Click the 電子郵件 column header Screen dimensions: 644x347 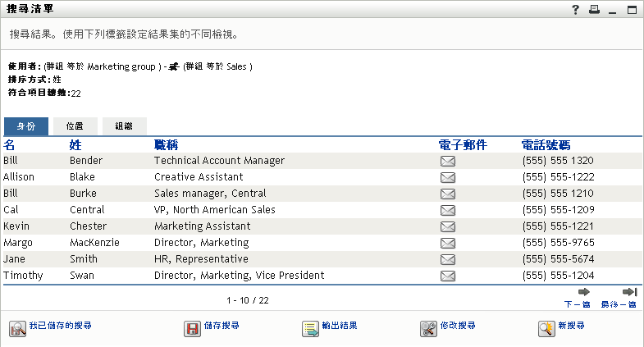(x=463, y=144)
